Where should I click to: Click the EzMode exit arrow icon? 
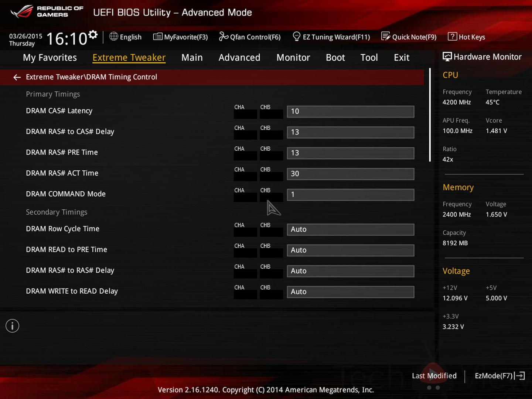tap(520, 376)
